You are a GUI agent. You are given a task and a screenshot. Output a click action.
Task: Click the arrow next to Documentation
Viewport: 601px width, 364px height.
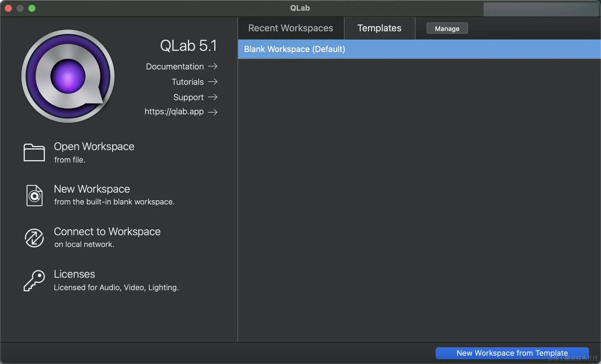(x=213, y=66)
